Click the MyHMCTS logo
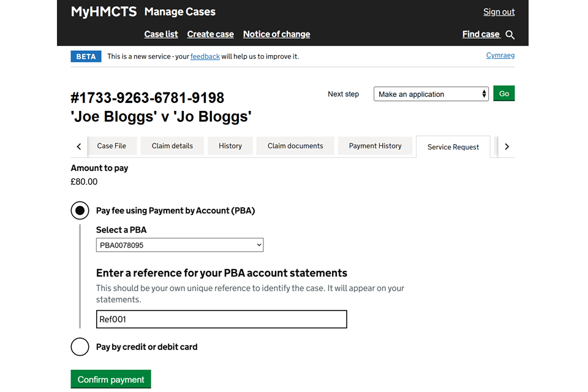The image size is (588, 392). pos(104,12)
